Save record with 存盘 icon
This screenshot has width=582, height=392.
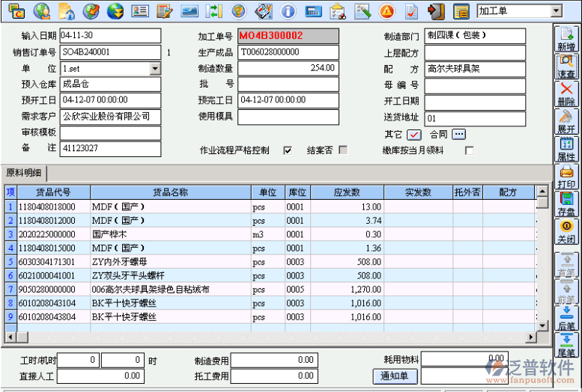567,204
